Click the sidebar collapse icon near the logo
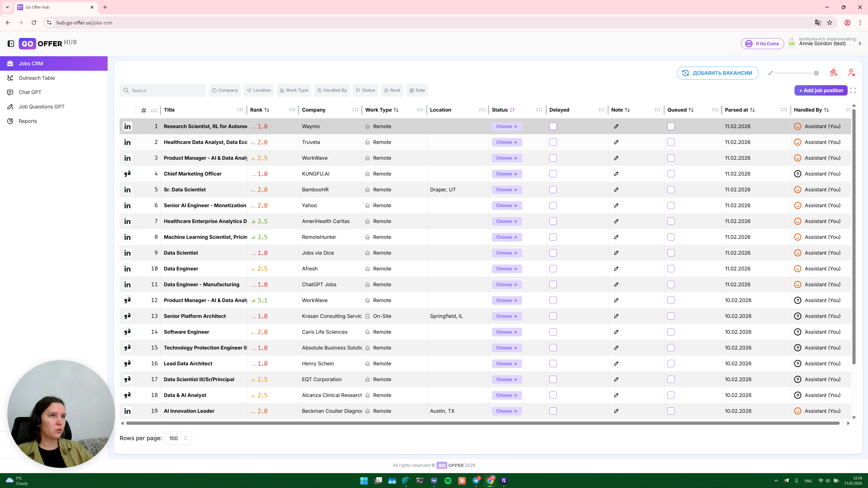This screenshot has height=488, width=868. pyautogui.click(x=11, y=43)
